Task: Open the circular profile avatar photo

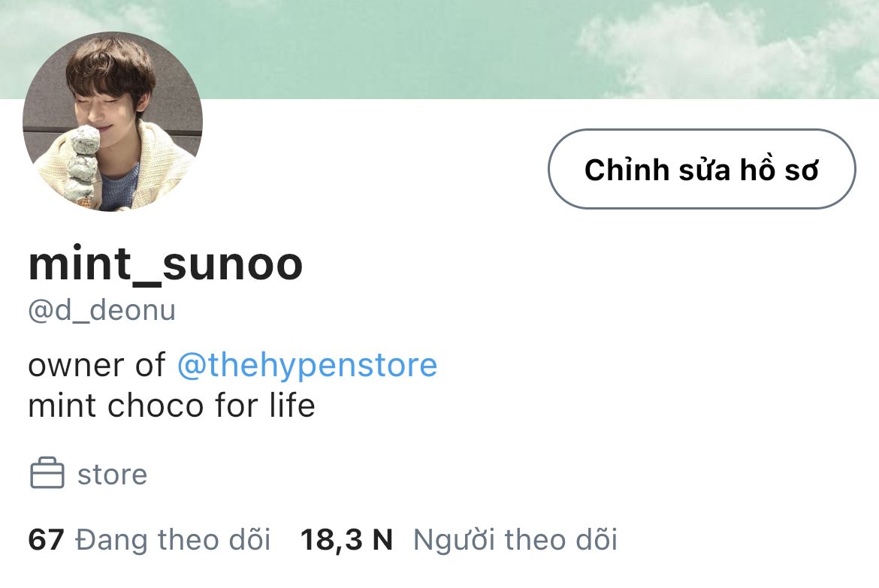Action: point(113,122)
